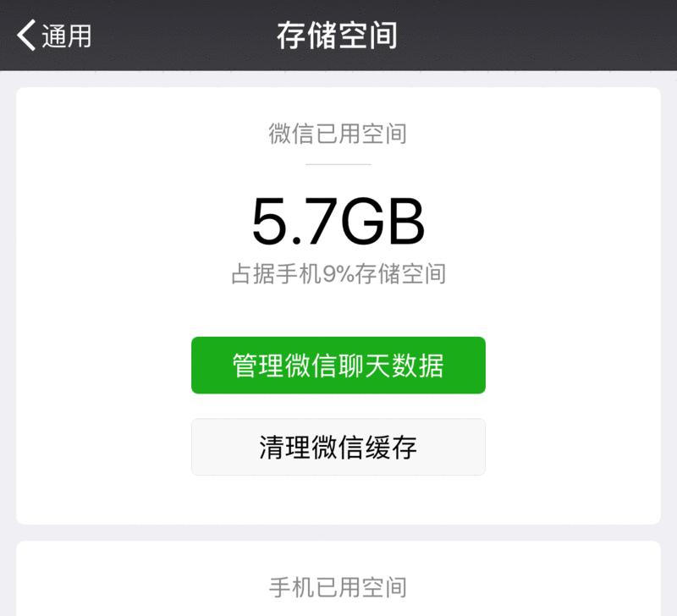This screenshot has height=616, width=677.
Task: Click the thin divider under 微信已用空间
Action: [x=338, y=164]
